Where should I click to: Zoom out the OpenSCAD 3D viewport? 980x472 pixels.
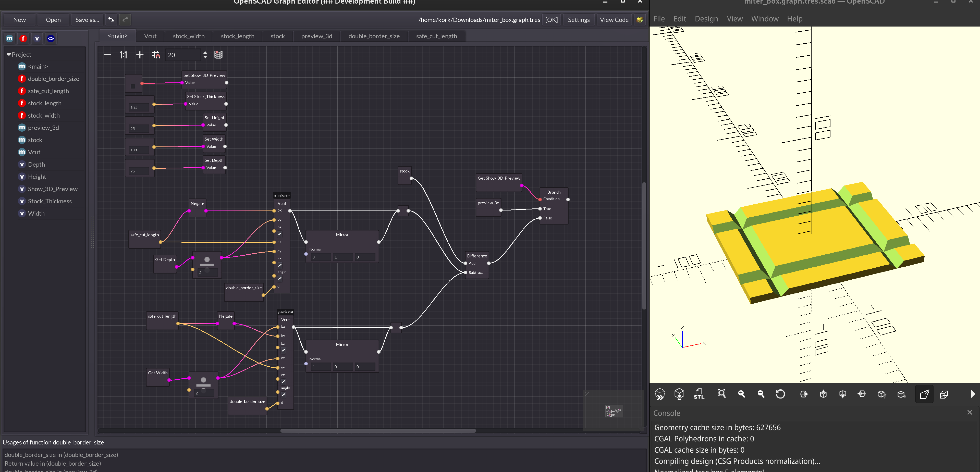(x=761, y=394)
